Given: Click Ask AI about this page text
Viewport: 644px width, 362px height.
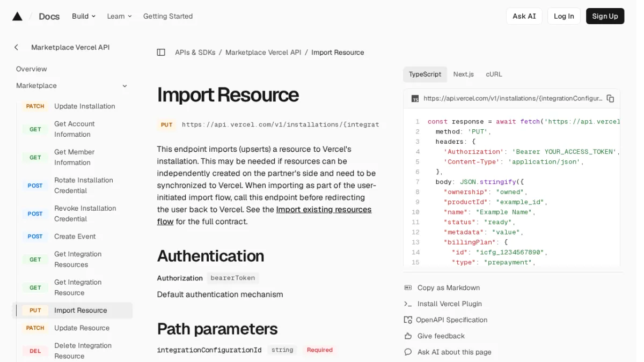Looking at the screenshot, I should pos(455,352).
